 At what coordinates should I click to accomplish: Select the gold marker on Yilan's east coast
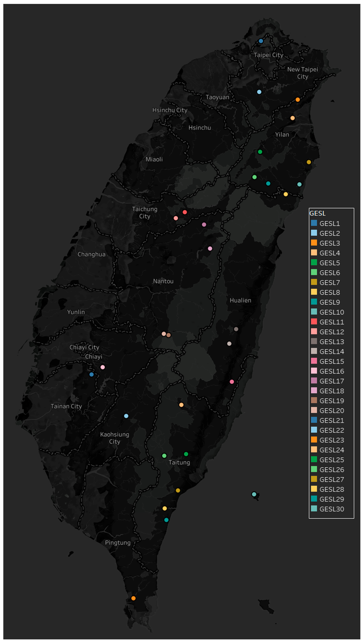pyautogui.click(x=309, y=162)
